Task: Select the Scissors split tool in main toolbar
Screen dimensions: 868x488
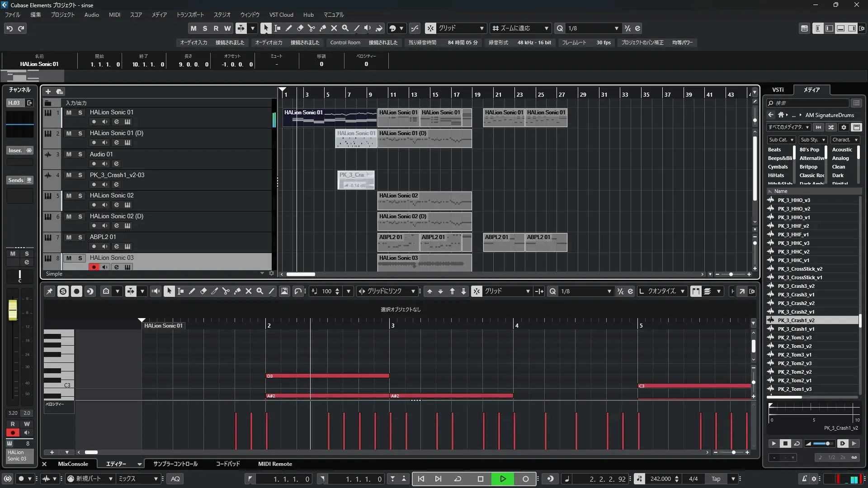Action: 311,28
